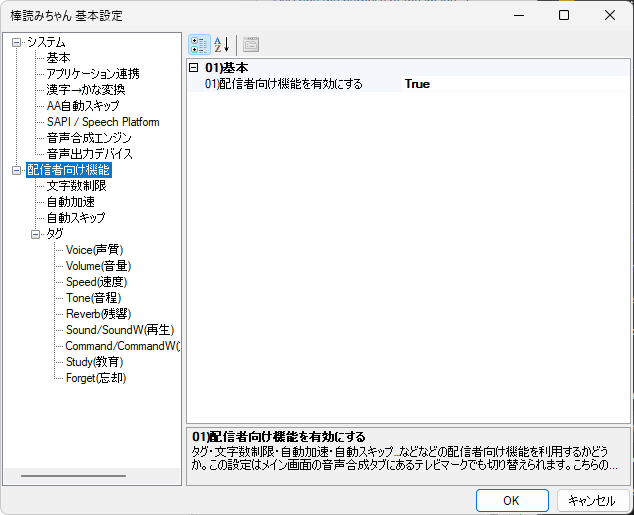This screenshot has width=634, height=515.
Task: Select the 自動加速 tree item
Action: point(70,202)
